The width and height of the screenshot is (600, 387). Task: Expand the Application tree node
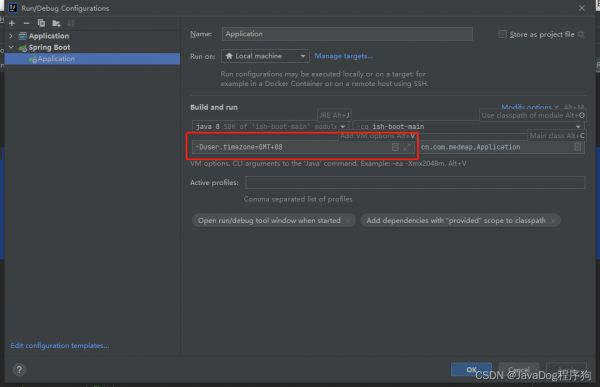point(11,36)
